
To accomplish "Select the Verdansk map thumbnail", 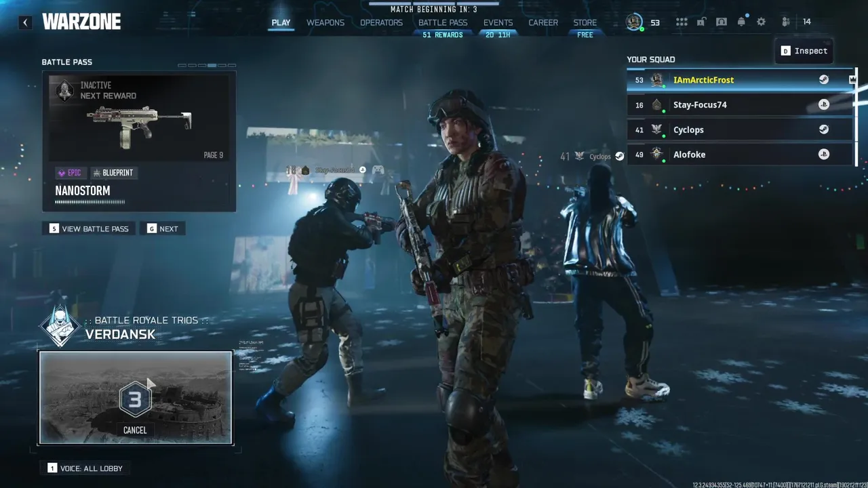I will [x=136, y=397].
